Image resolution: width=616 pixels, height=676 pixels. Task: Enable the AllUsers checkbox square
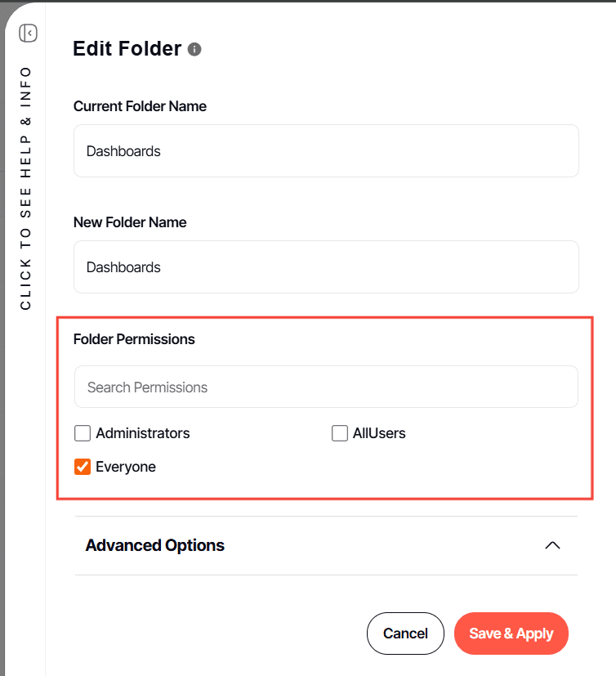[x=340, y=433]
